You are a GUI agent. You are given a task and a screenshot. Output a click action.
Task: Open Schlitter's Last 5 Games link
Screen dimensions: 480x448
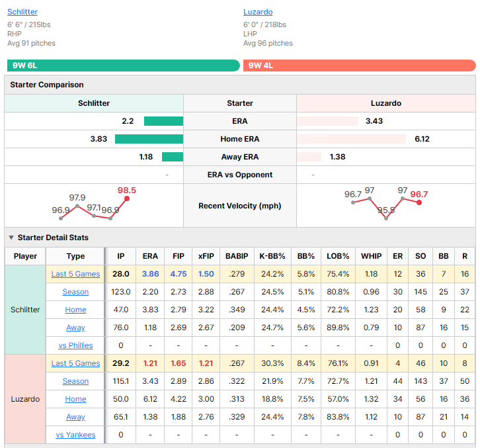pyautogui.click(x=75, y=274)
